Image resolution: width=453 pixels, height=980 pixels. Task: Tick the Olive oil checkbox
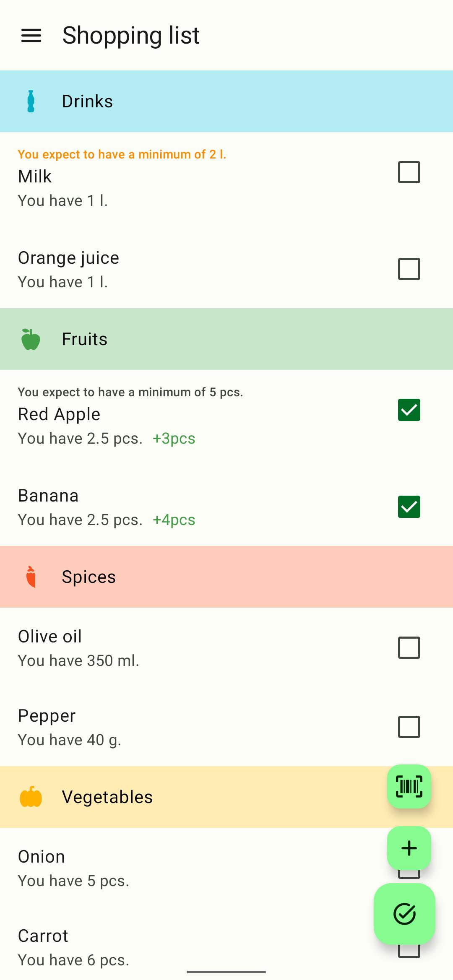pos(409,647)
